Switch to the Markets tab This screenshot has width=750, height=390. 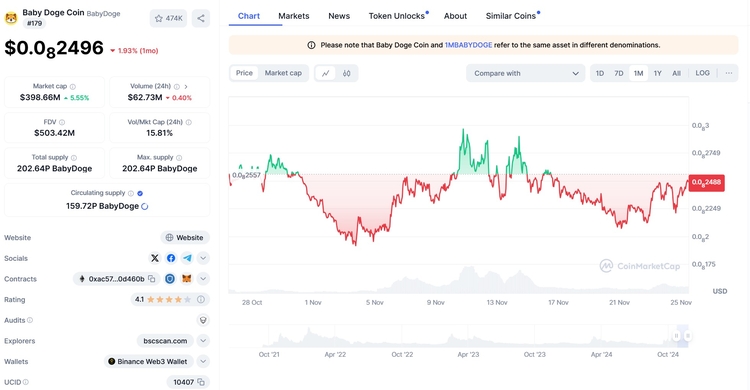[x=294, y=16]
